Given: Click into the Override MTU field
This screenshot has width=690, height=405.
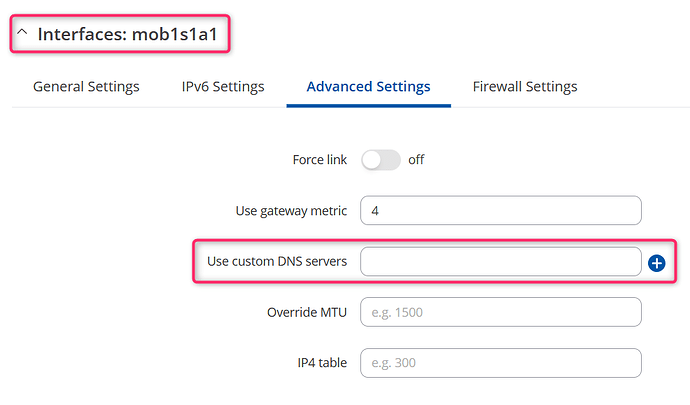Looking at the screenshot, I should click(x=501, y=312).
